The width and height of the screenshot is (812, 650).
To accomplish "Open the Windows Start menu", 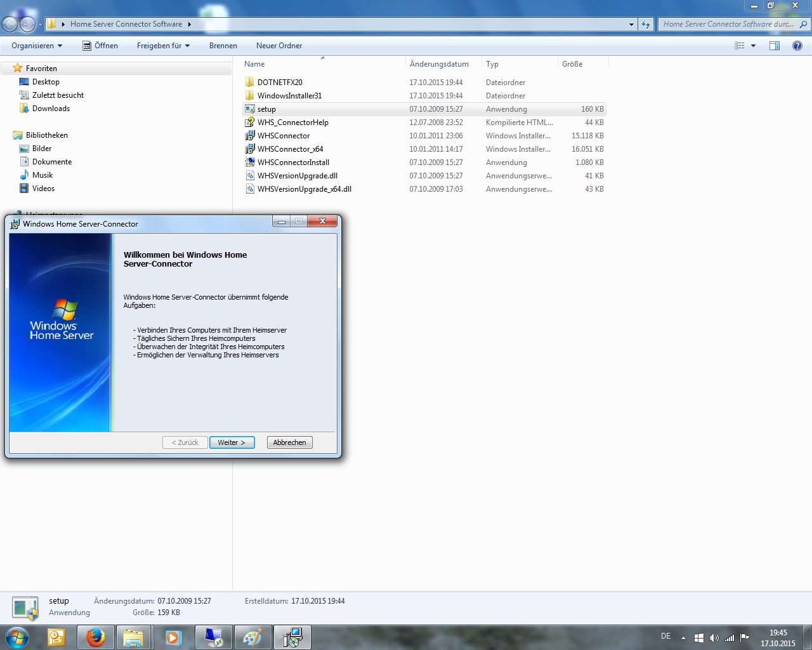I will point(17,637).
